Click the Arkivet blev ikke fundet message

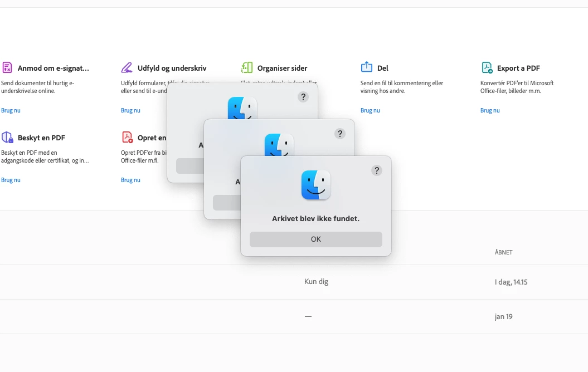pos(316,218)
